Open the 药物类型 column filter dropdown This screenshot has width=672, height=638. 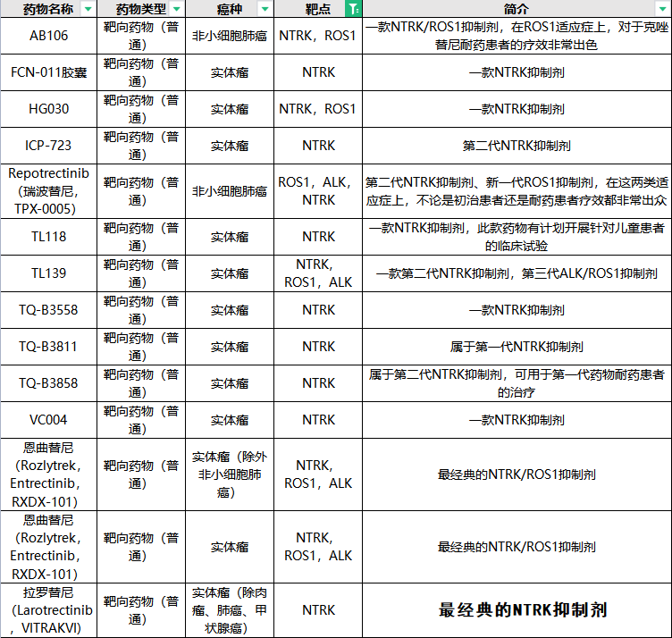[177, 9]
